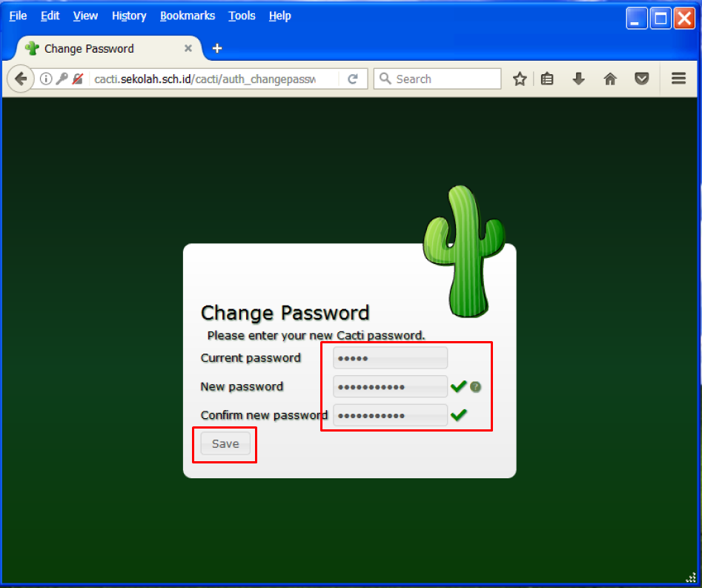The image size is (702, 588).
Task: Close the Change Password tab
Action: pos(188,48)
